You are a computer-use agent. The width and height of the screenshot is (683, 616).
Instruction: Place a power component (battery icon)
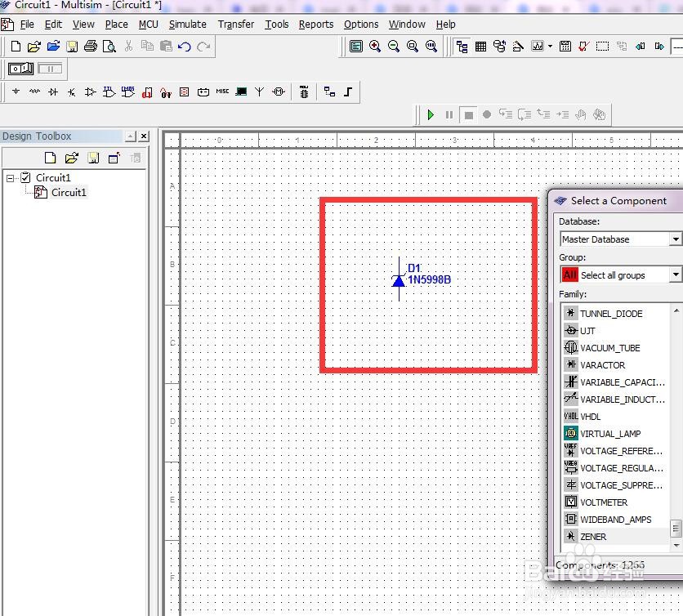click(x=203, y=92)
